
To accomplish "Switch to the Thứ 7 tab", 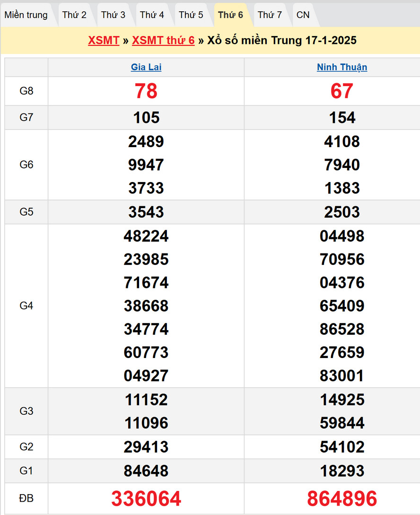I will [x=270, y=15].
